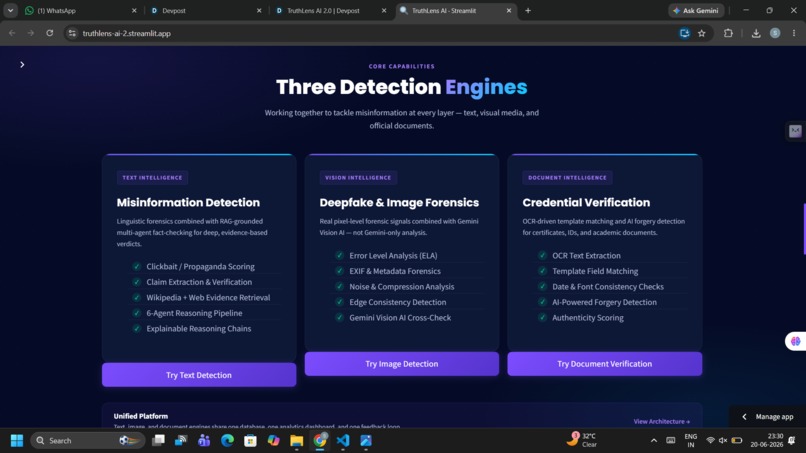Reload the current page
This screenshot has width=806, height=453.
(50, 33)
